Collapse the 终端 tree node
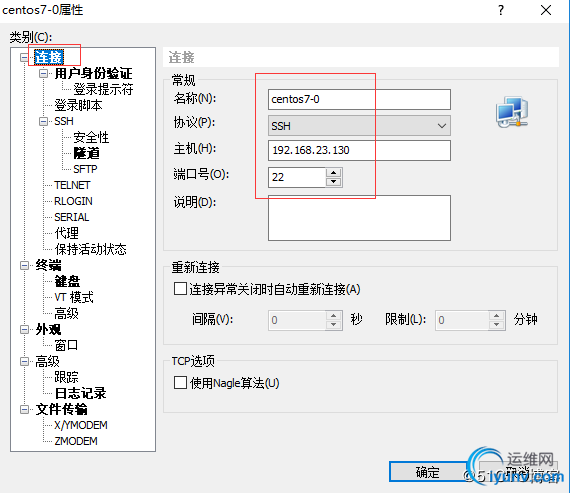 coord(24,265)
